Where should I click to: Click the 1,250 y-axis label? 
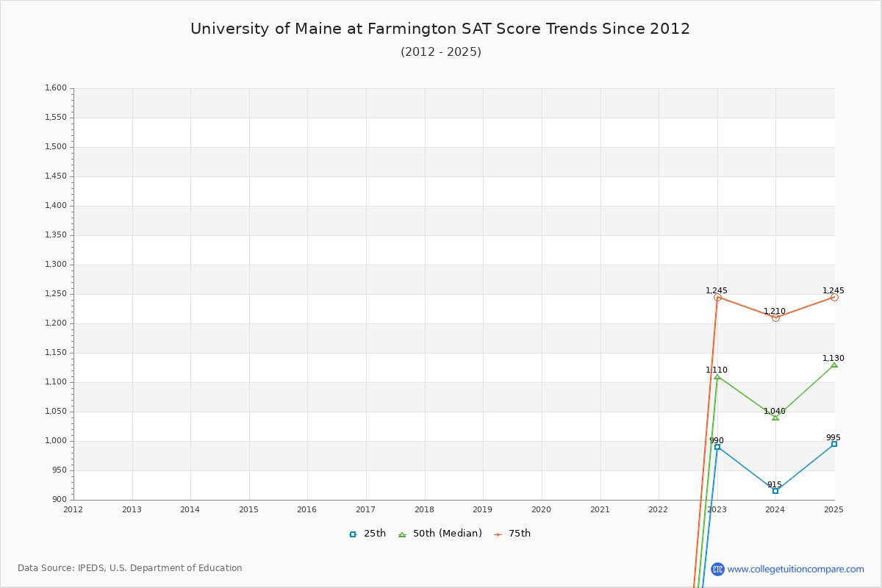(56, 294)
